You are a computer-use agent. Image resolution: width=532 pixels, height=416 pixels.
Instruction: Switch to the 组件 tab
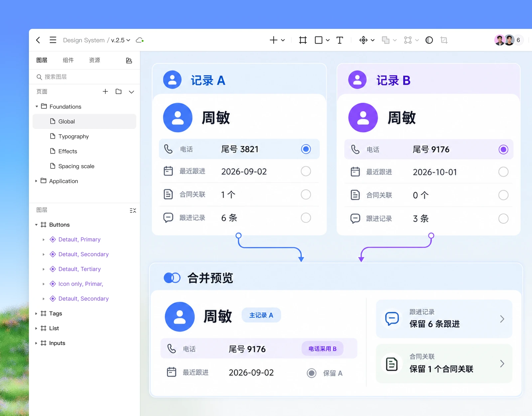pos(68,60)
